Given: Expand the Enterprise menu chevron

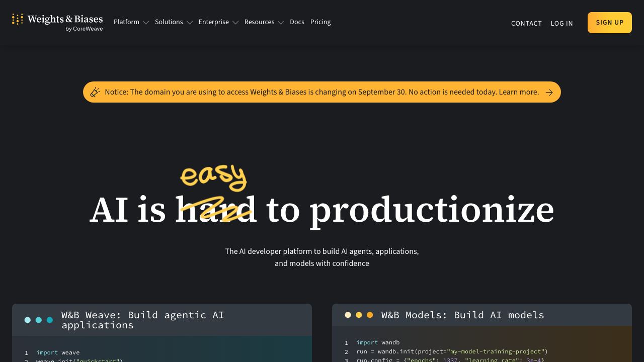Looking at the screenshot, I should (235, 23).
